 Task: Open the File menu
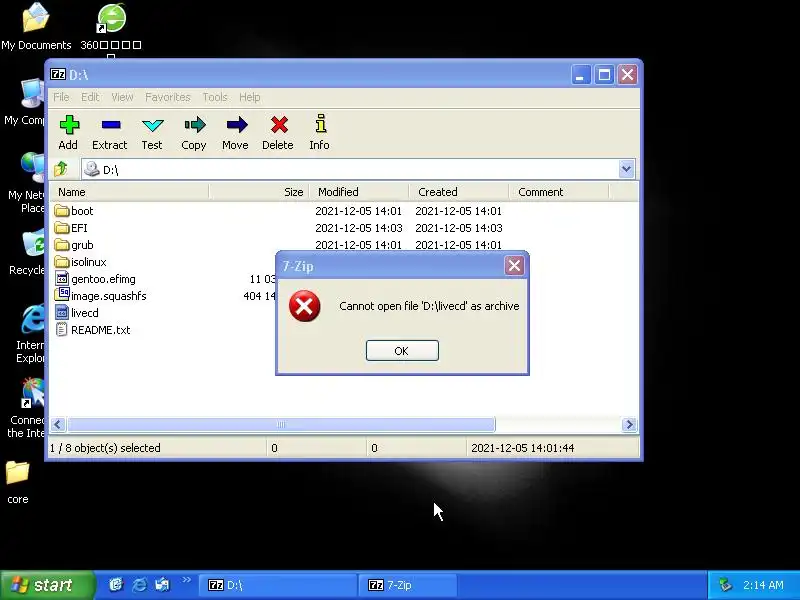tap(61, 97)
